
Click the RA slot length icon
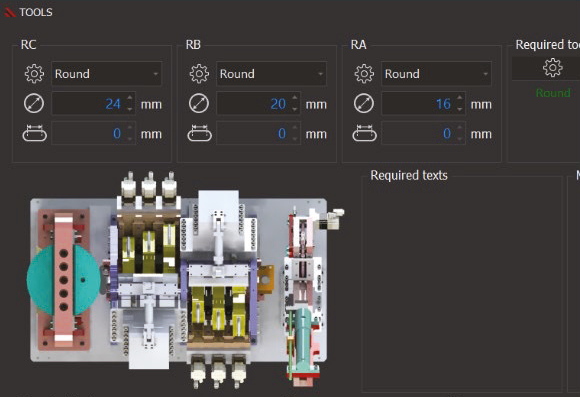tap(364, 133)
